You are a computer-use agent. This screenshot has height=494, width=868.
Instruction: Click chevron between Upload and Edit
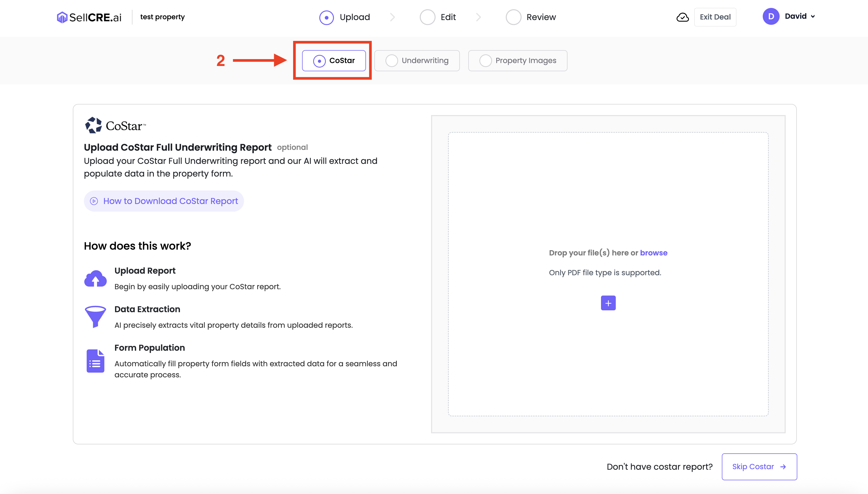tap(393, 17)
